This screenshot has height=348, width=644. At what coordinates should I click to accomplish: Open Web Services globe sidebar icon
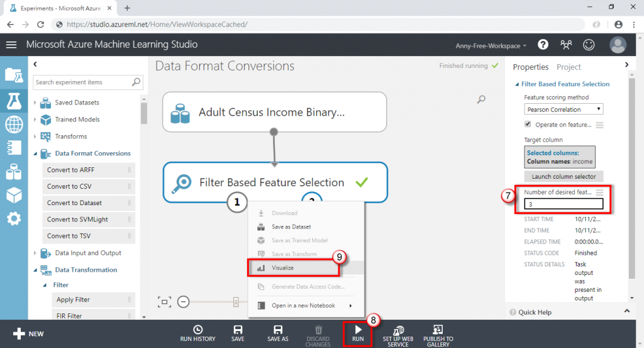tap(14, 124)
